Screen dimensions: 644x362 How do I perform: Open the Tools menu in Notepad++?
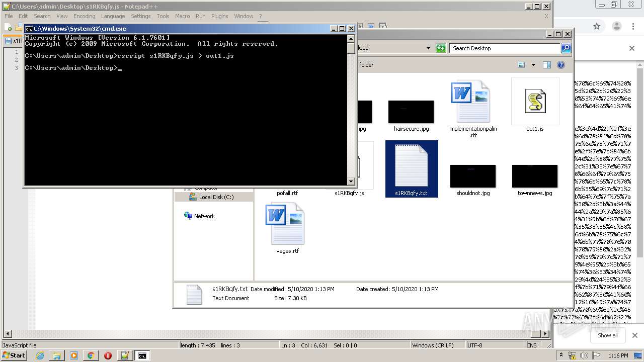click(x=163, y=16)
